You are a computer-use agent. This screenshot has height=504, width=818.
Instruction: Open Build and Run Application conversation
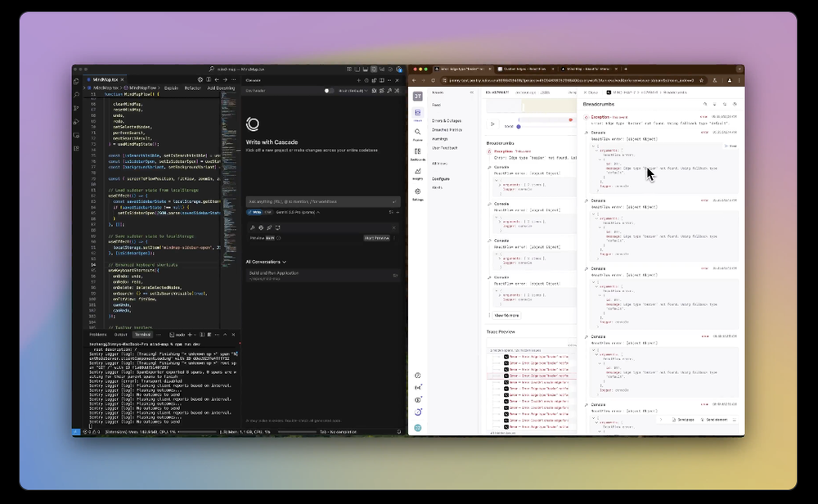click(x=323, y=275)
